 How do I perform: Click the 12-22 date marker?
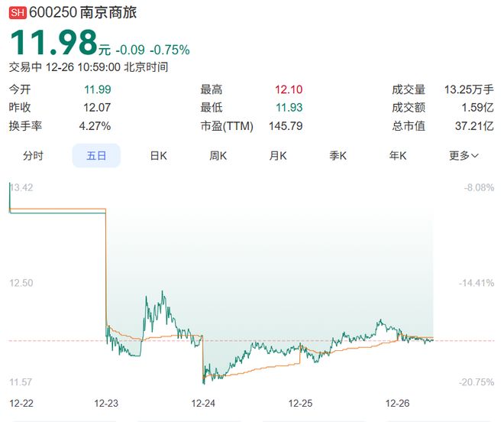coord(21,402)
